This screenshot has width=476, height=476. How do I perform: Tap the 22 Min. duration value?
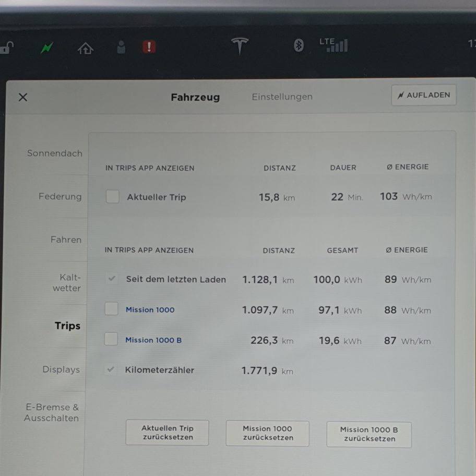tap(347, 197)
